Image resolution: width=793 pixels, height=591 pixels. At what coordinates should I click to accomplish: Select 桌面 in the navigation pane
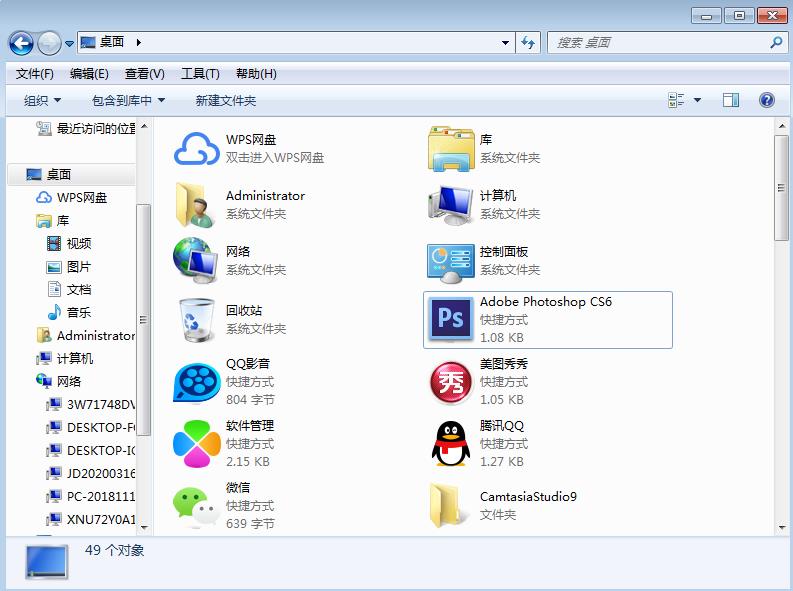[x=71, y=175]
